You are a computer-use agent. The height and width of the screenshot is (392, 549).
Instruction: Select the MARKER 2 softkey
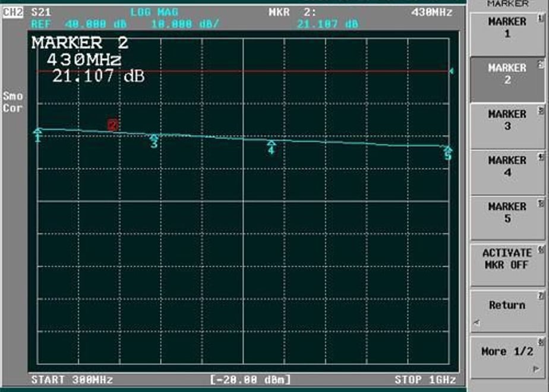pyautogui.click(x=507, y=80)
